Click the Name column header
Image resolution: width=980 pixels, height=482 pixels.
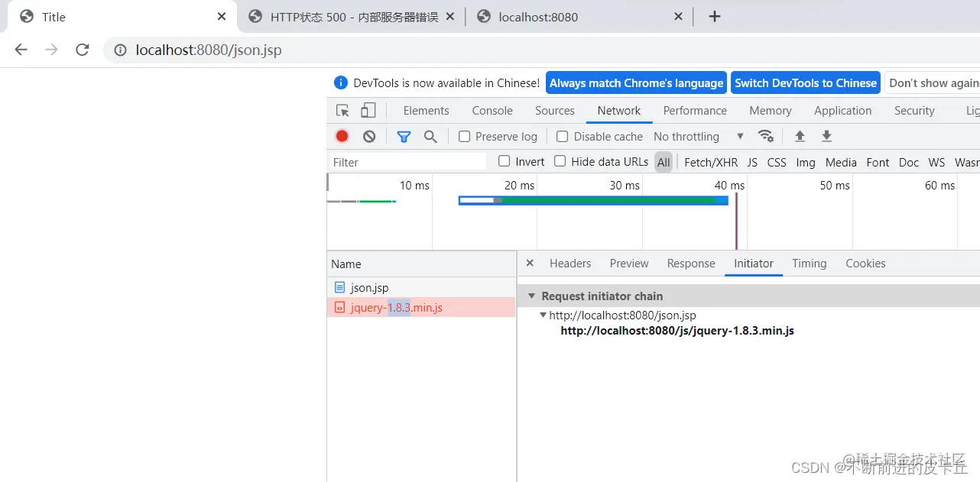click(x=421, y=264)
